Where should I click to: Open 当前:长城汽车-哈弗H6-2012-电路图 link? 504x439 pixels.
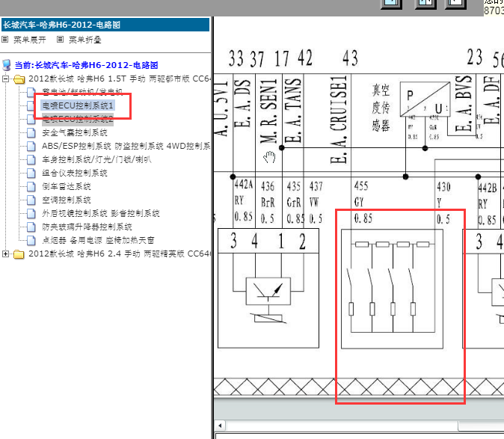(86, 65)
